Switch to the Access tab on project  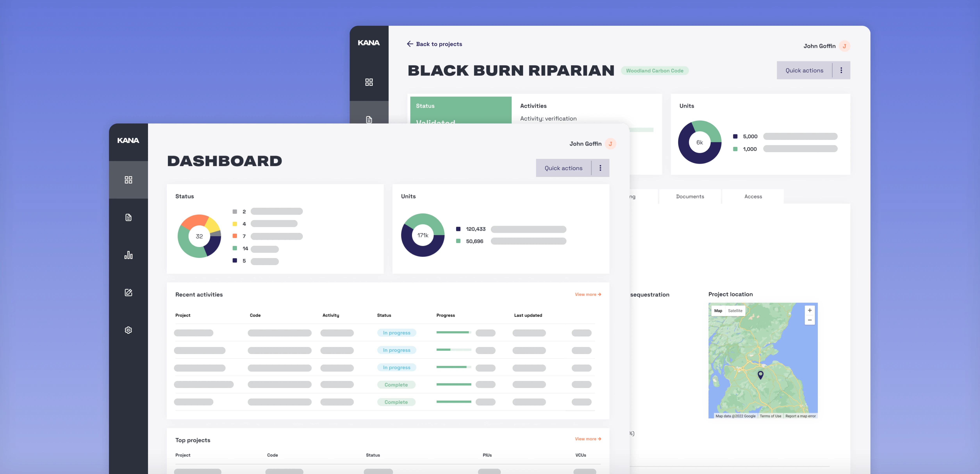[753, 196]
